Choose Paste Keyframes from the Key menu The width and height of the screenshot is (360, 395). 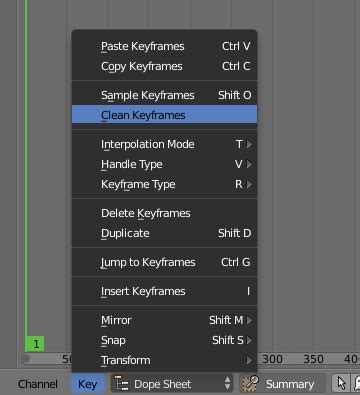pyautogui.click(x=164, y=46)
